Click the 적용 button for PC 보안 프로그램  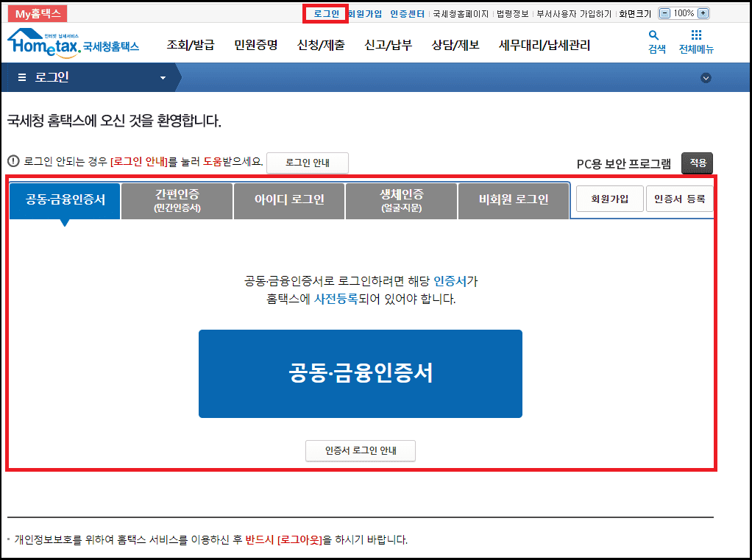pos(696,163)
